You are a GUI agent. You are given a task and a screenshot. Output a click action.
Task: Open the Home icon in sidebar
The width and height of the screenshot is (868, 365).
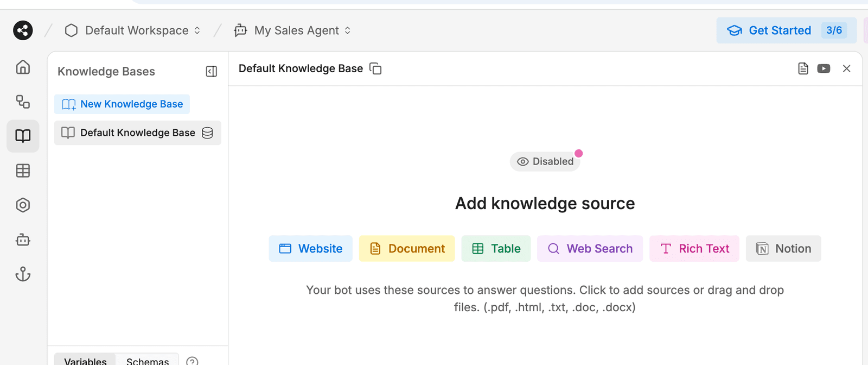[23, 67]
